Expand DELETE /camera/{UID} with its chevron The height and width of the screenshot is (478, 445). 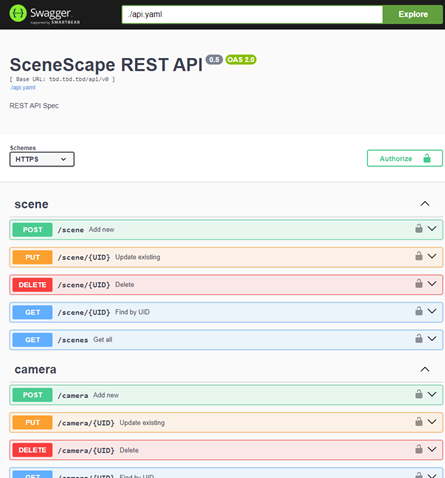point(432,449)
